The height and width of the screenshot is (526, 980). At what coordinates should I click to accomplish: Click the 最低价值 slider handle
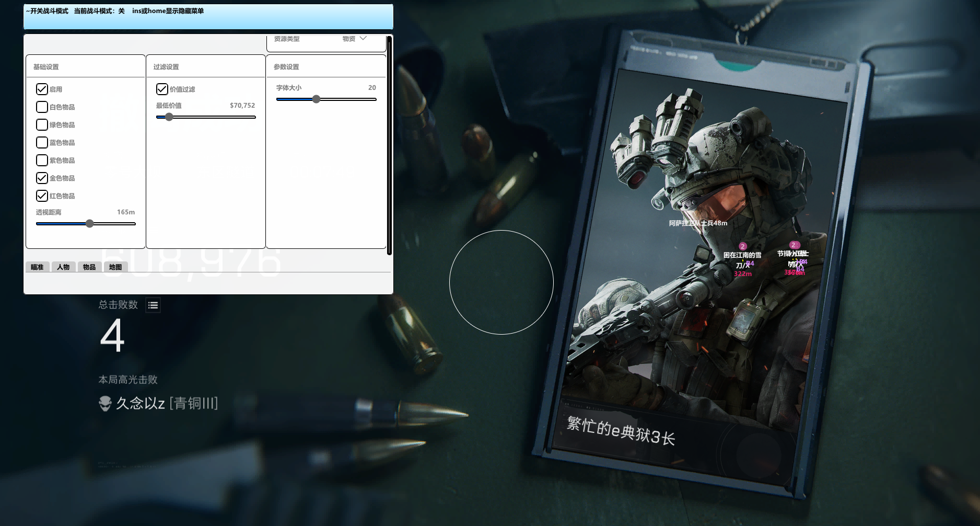click(169, 117)
